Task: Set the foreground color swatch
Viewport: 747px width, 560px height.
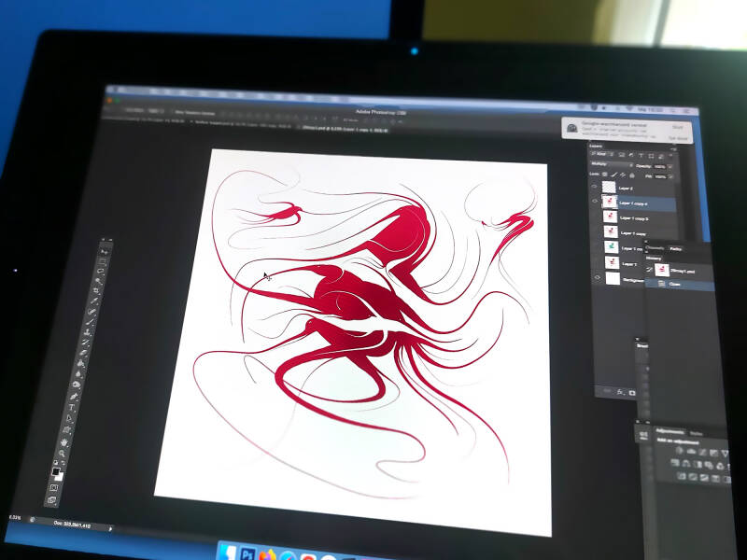Action: [x=55, y=471]
